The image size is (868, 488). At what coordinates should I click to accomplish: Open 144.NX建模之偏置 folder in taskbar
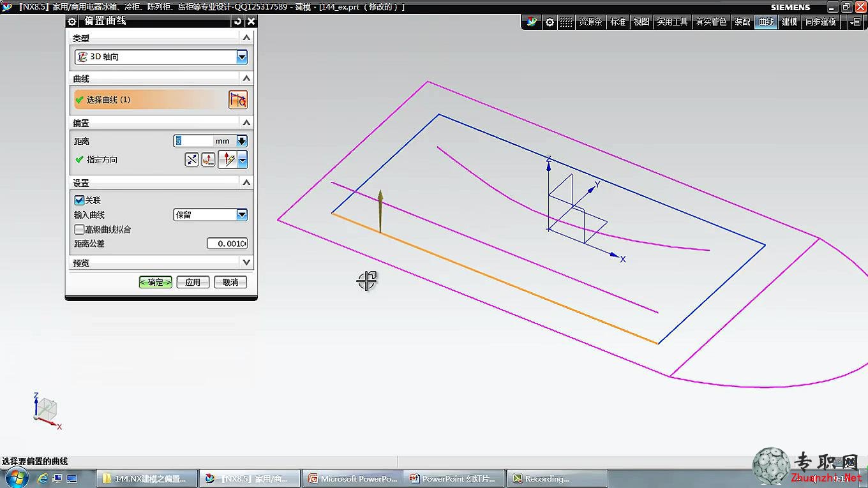click(147, 478)
